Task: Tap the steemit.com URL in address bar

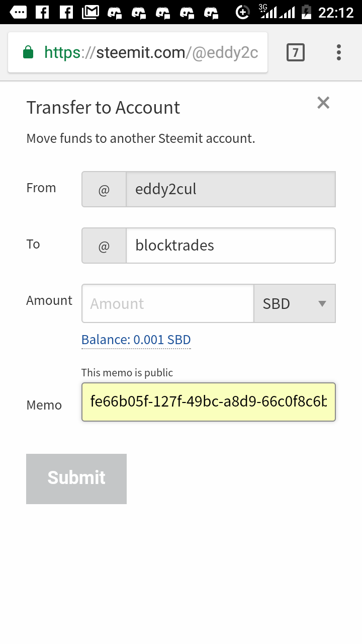Action: pyautogui.click(x=151, y=52)
